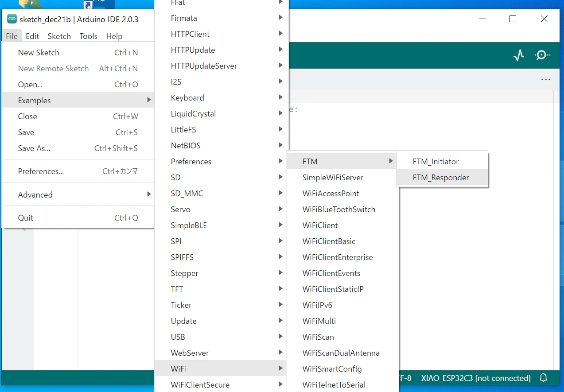Click Save in the File menu
The image size is (564, 392).
pyautogui.click(x=78, y=132)
